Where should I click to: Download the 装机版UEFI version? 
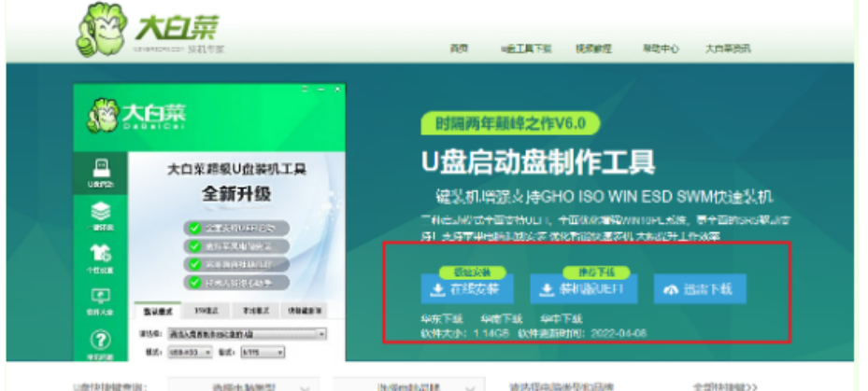[583, 289]
